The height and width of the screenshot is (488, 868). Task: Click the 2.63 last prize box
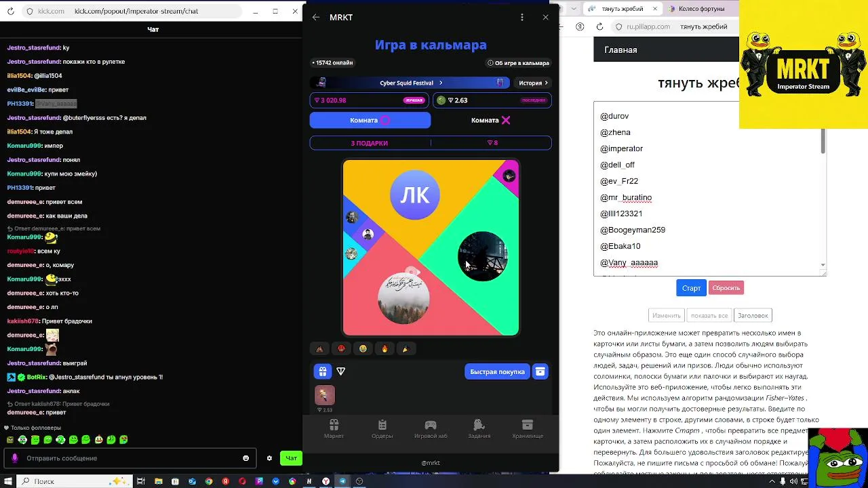pos(492,100)
